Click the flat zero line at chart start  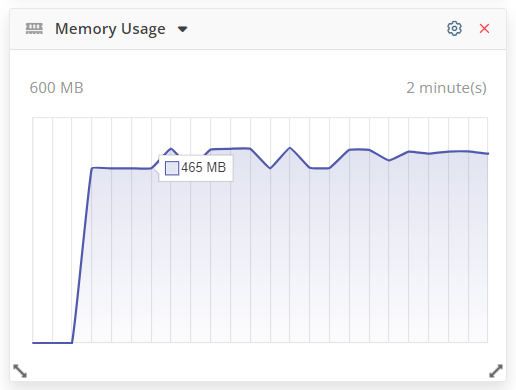point(52,342)
